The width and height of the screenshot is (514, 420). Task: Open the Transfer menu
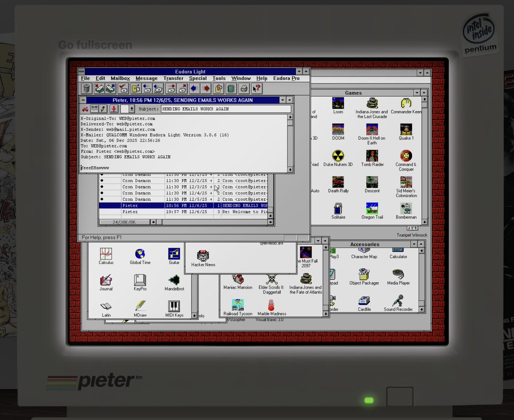[x=173, y=78]
